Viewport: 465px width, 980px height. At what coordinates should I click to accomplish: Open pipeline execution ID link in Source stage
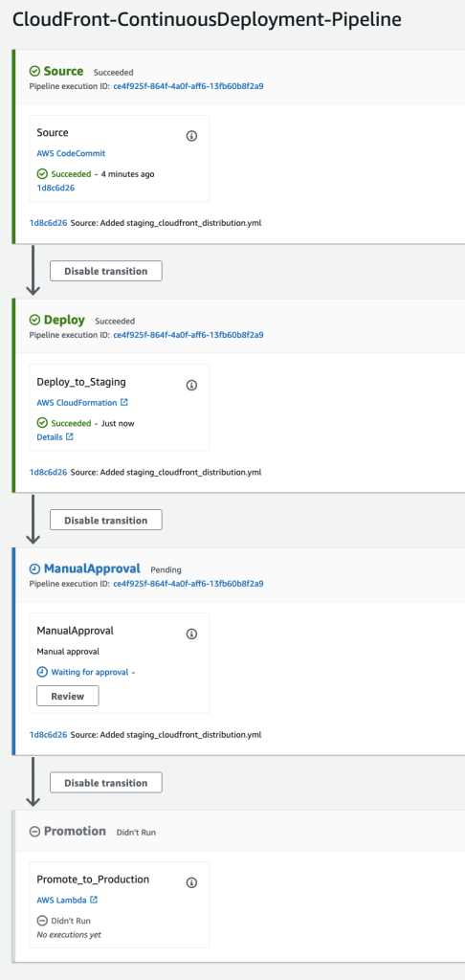(188, 86)
